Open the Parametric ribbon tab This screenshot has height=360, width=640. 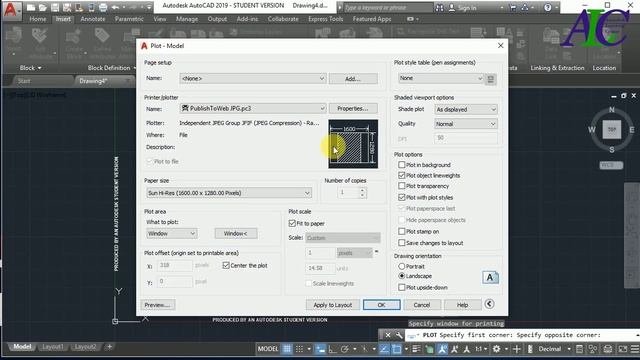[x=129, y=19]
